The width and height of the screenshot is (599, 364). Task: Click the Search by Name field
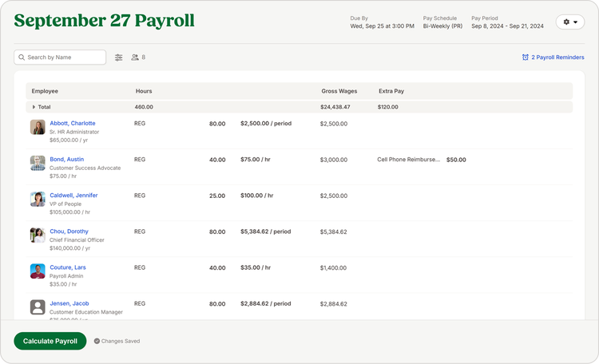coord(60,57)
